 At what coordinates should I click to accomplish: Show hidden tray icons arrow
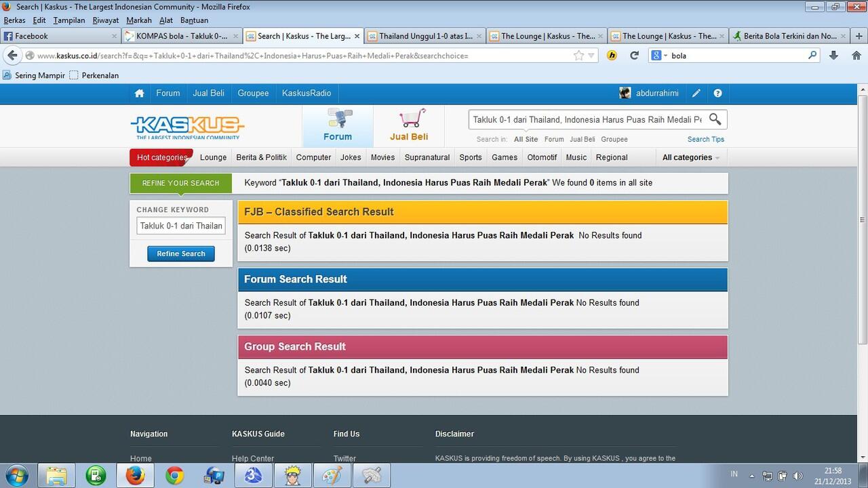click(751, 476)
